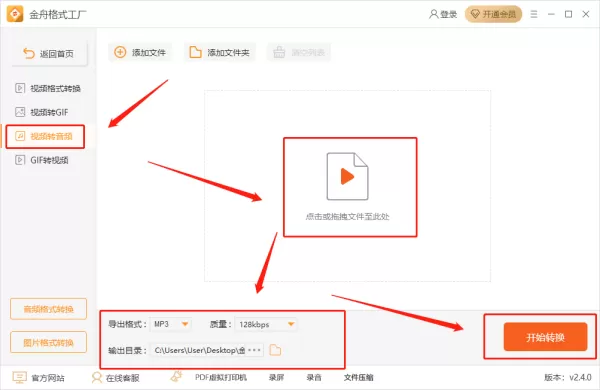Click the 点击或拖拽文件至此处 hint text

pyautogui.click(x=347, y=217)
